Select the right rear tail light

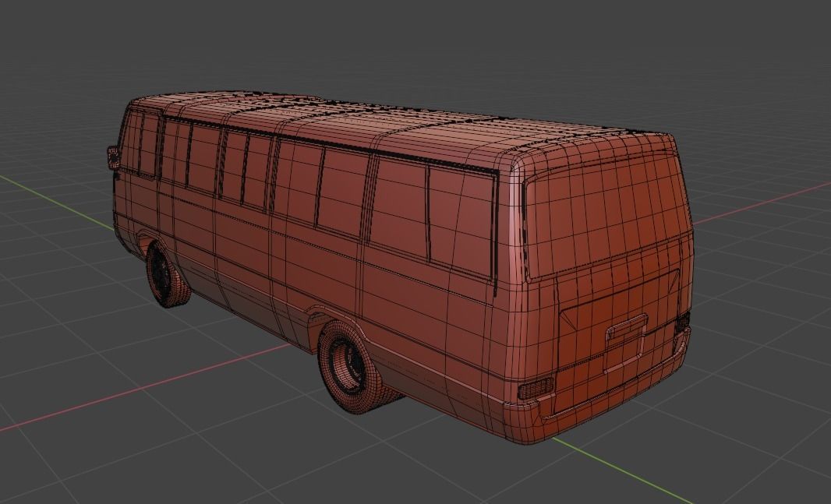[682, 322]
